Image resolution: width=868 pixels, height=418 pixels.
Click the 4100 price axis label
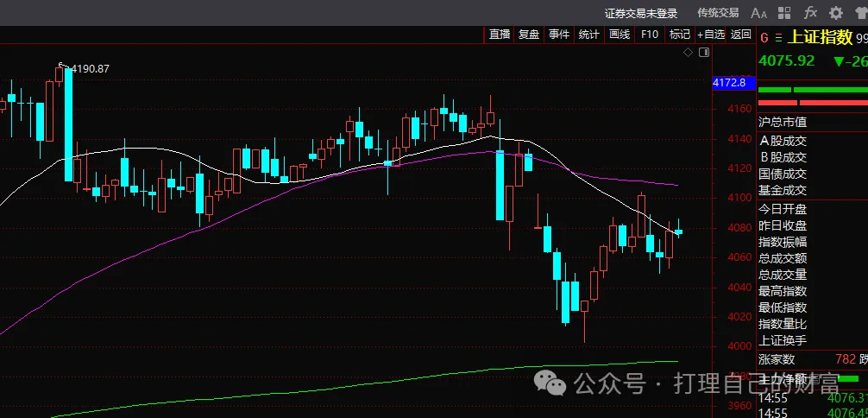tap(740, 198)
